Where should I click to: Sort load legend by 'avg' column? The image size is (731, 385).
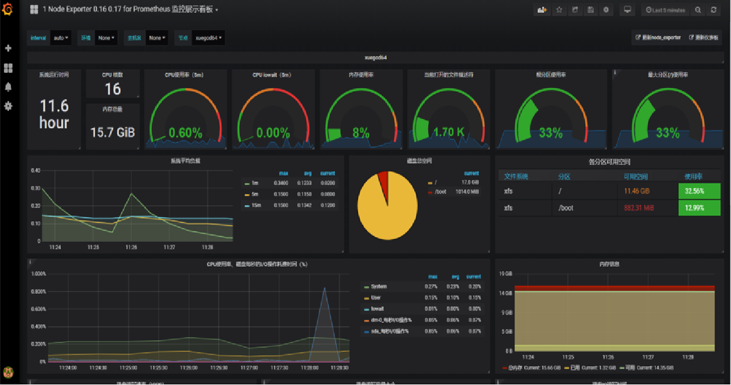307,173
